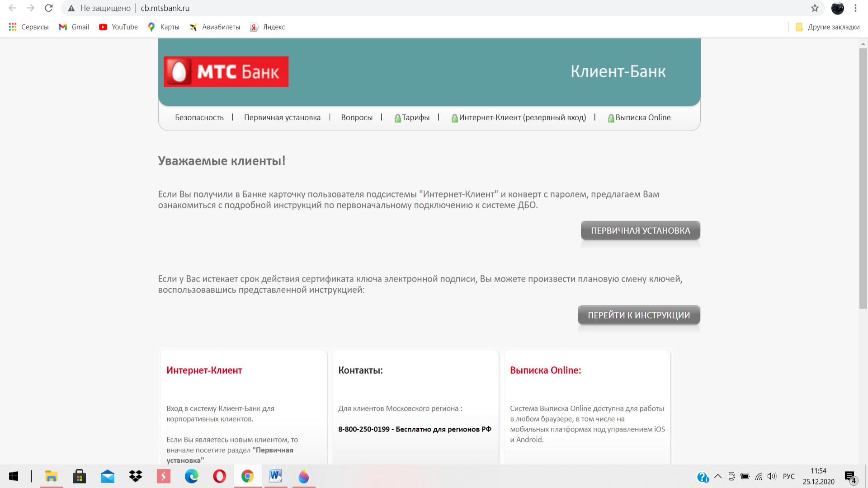This screenshot has width=868, height=488.
Task: Click the ПЕРВИЧНАЯ УСТАНОВКА button
Action: [641, 230]
